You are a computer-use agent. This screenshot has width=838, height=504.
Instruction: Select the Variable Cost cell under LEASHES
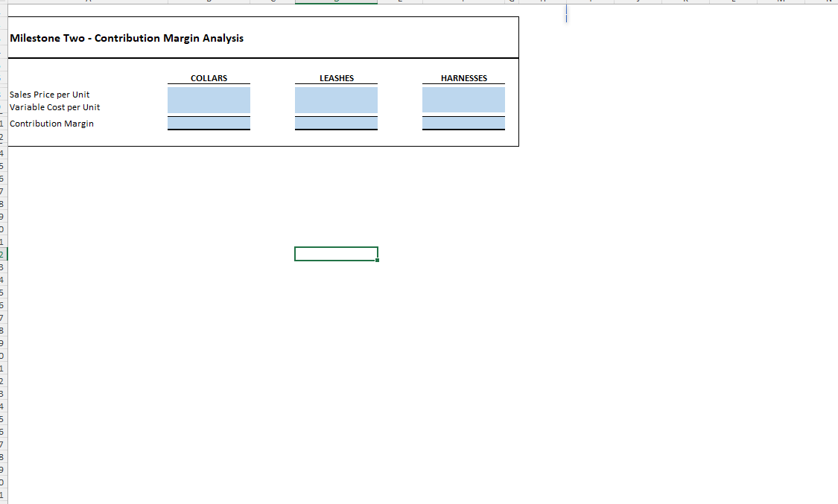(x=336, y=107)
